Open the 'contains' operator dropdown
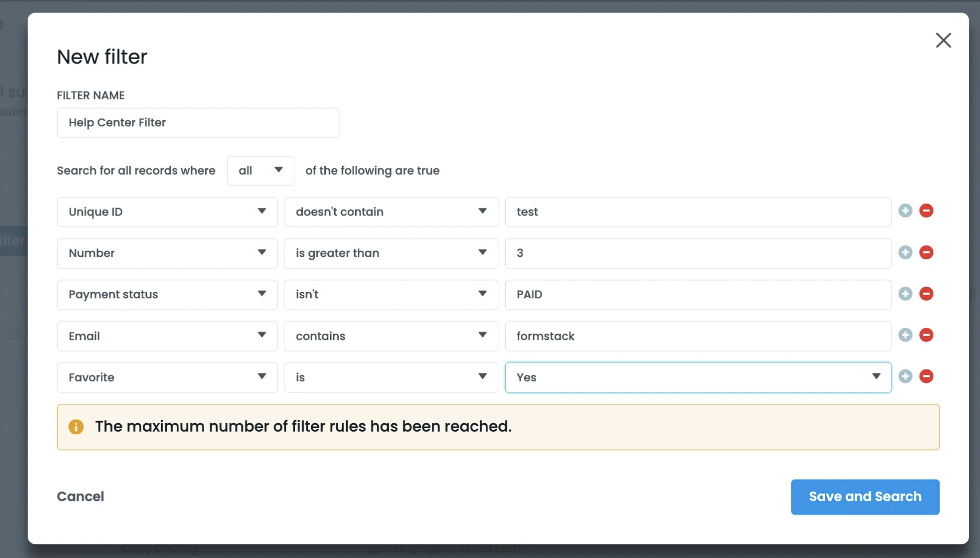The width and height of the screenshot is (980, 558). pyautogui.click(x=390, y=336)
